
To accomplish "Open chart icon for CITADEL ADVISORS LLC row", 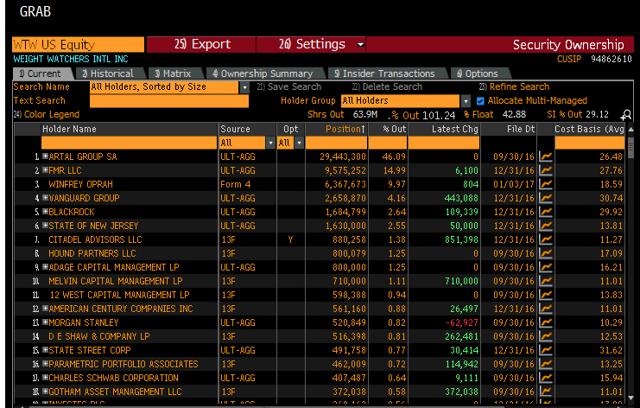I will 546,239.
